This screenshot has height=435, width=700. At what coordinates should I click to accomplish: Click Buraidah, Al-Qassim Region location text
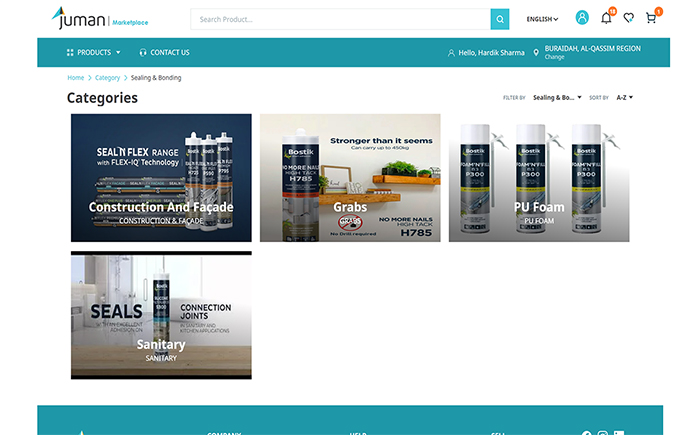point(592,48)
